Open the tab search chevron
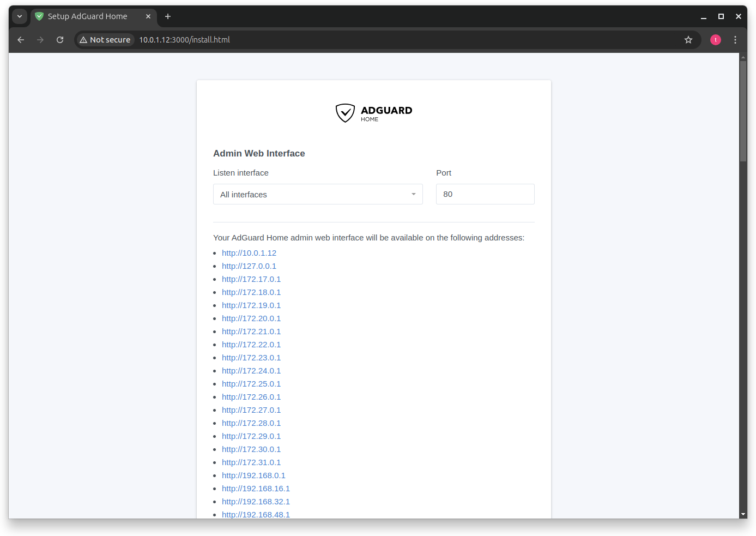This screenshot has height=536, width=756. click(x=20, y=16)
